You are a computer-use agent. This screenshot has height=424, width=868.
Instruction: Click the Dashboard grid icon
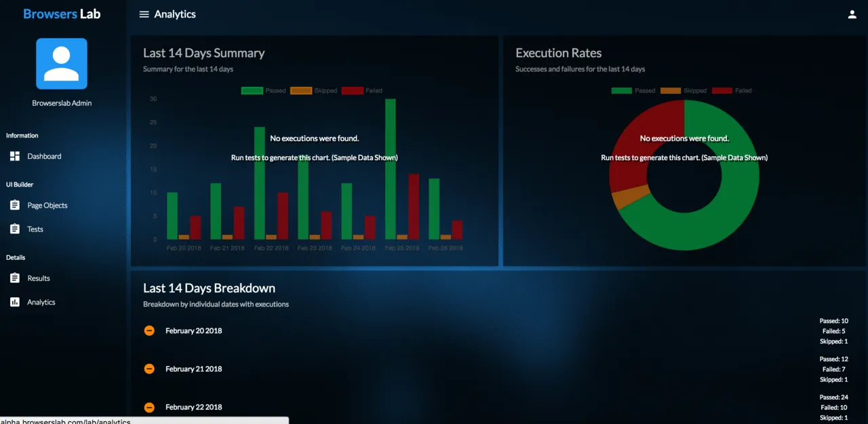tap(15, 156)
